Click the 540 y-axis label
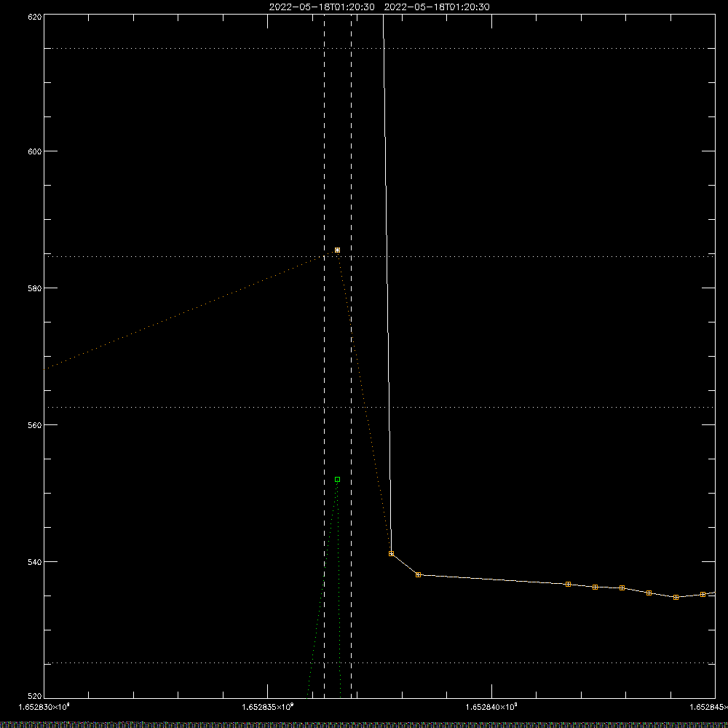This screenshot has width=728, height=728. [x=35, y=562]
